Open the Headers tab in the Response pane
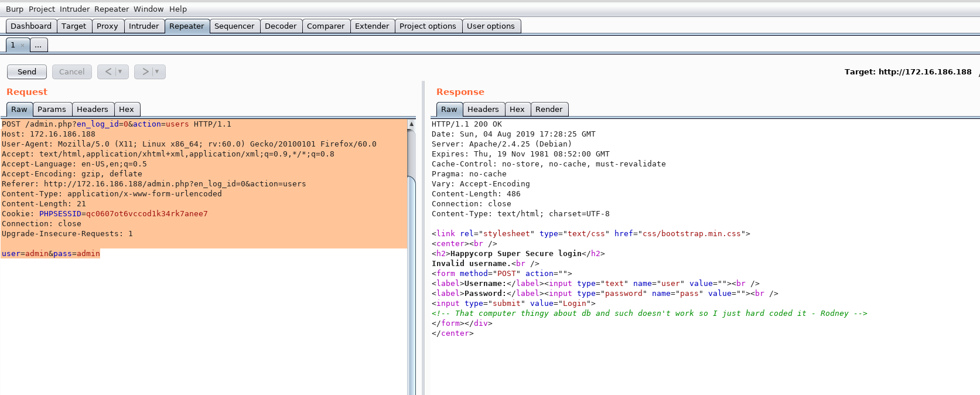 [483, 109]
